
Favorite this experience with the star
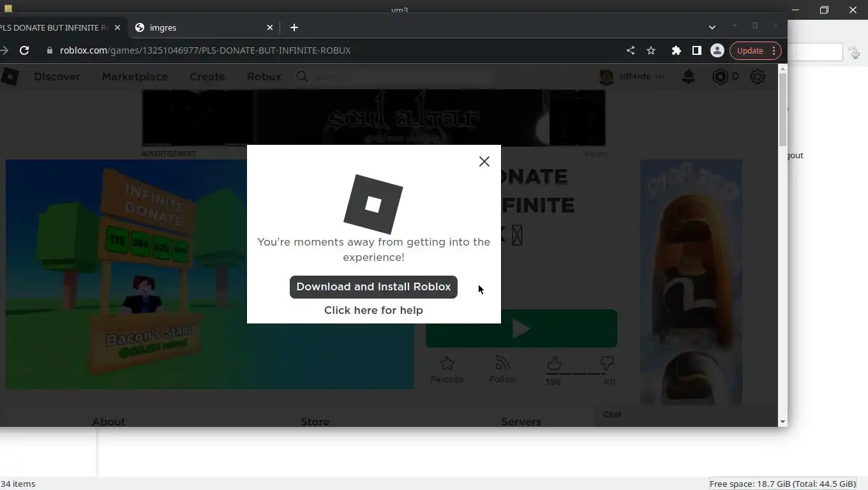pos(447,369)
